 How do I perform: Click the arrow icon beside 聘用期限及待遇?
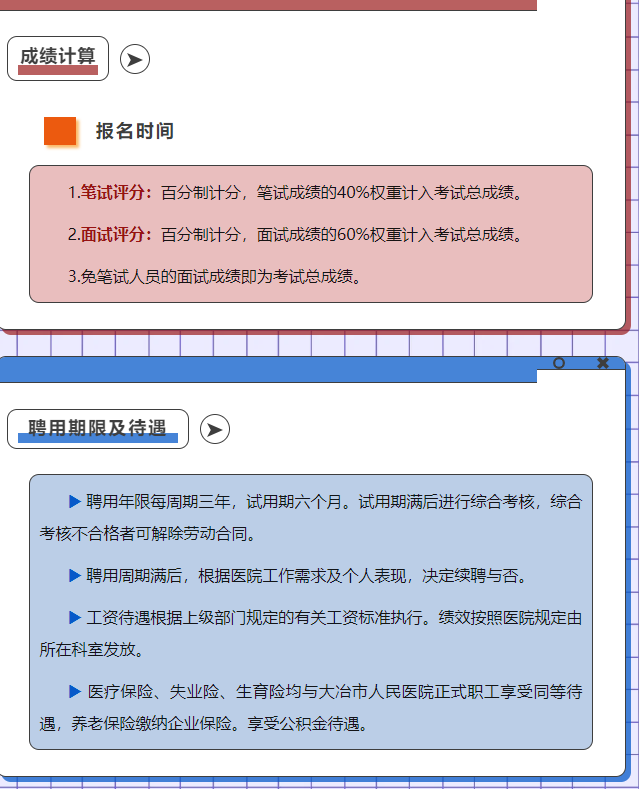click(x=215, y=429)
